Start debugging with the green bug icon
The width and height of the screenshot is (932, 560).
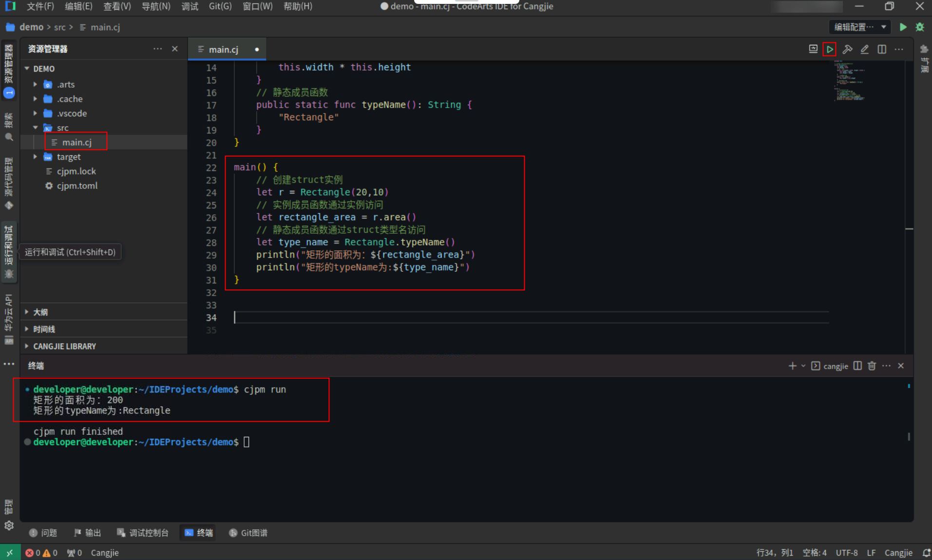(920, 27)
